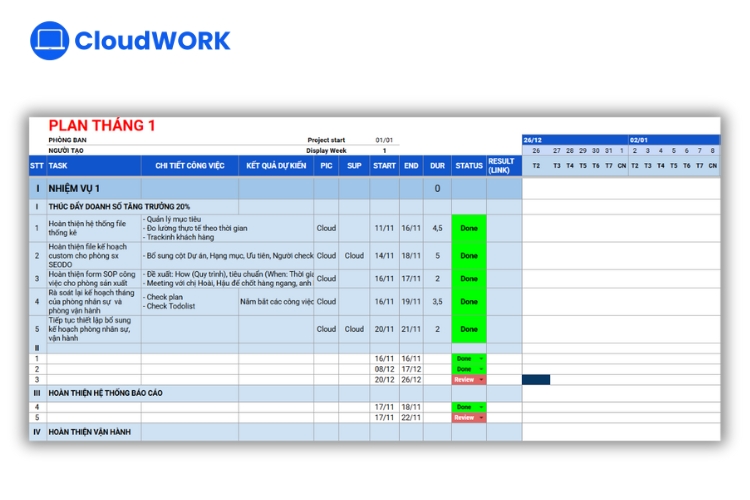Open the Done status dropdown for 16/11–16/11 row
This screenshot has width=750, height=500.
click(481, 358)
